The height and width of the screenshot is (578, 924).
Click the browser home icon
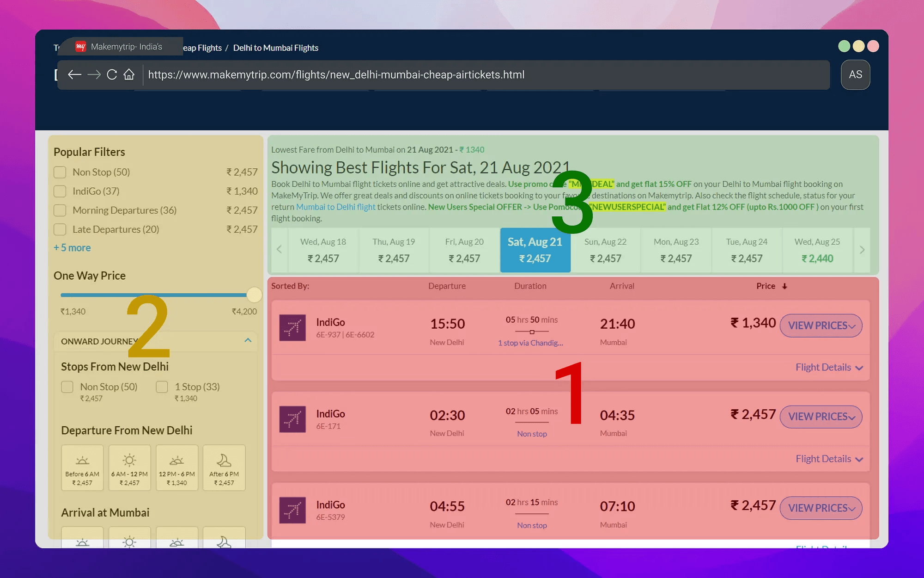click(129, 74)
